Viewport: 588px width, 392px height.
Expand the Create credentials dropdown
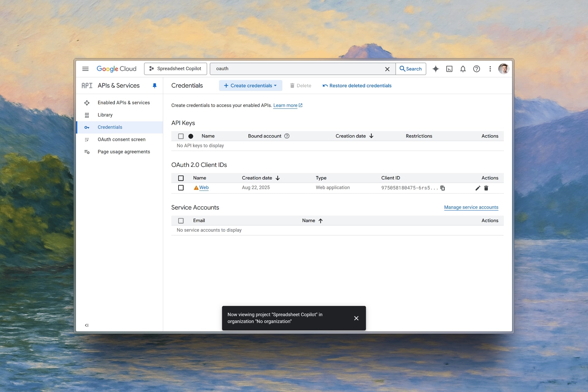tap(251, 85)
